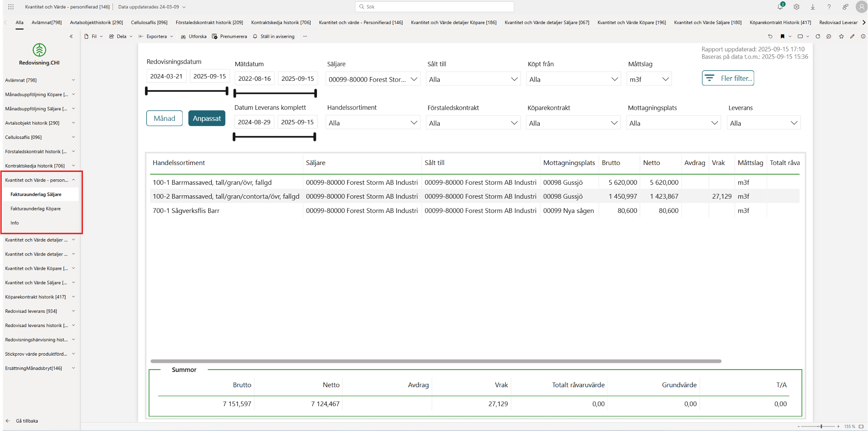The height and width of the screenshot is (431, 868).
Task: Open Fakturaunderlag Köpare page
Action: pos(35,209)
